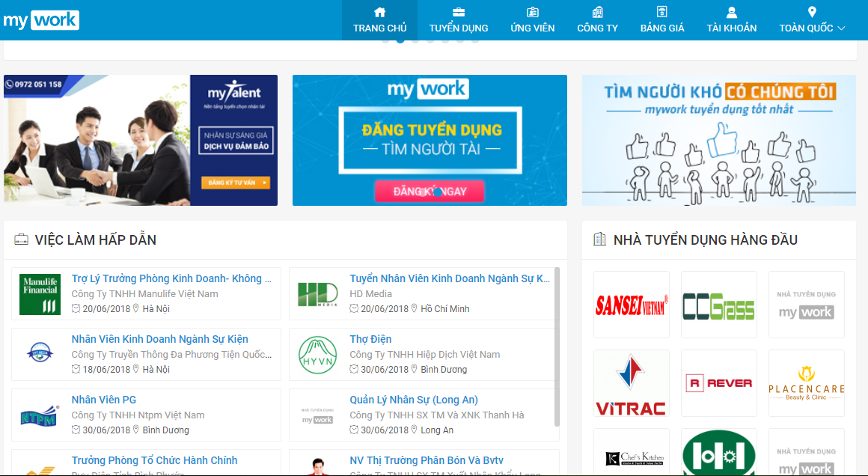The width and height of the screenshot is (868, 476).
Task: Select the CCGrass company logo
Action: 718,305
